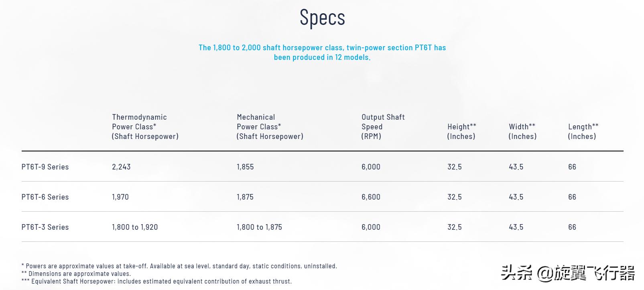The width and height of the screenshot is (644, 290).
Task: Click the Height (Inches) column header
Action: tap(461, 131)
